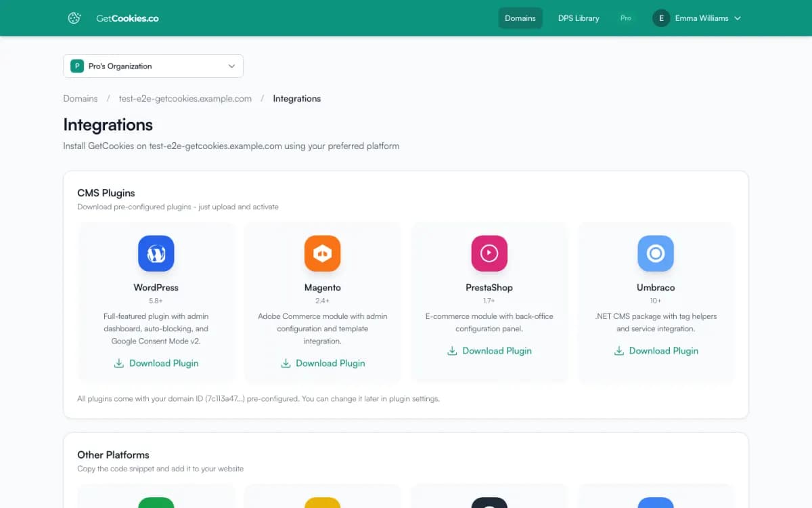Click the Umbraco card title
812x508 pixels.
[x=656, y=287]
